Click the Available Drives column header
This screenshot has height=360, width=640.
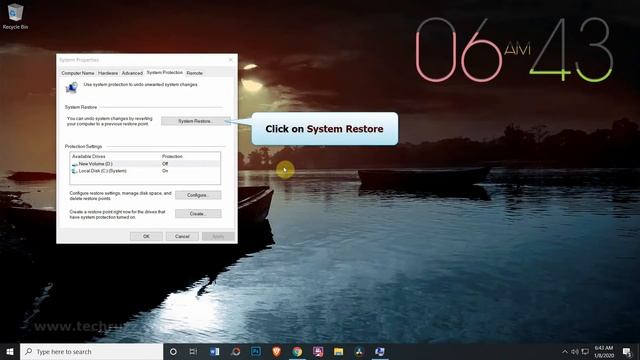89,156
